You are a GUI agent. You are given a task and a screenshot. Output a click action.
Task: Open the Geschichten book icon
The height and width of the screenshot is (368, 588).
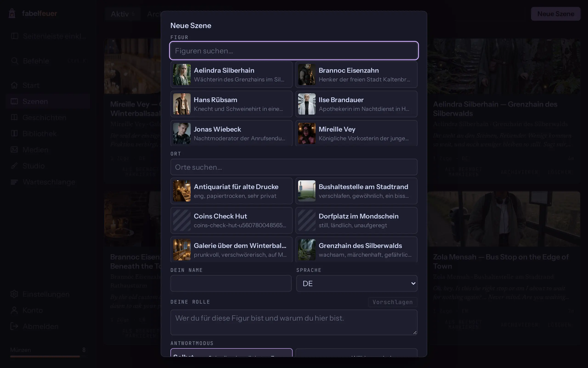[x=14, y=117]
